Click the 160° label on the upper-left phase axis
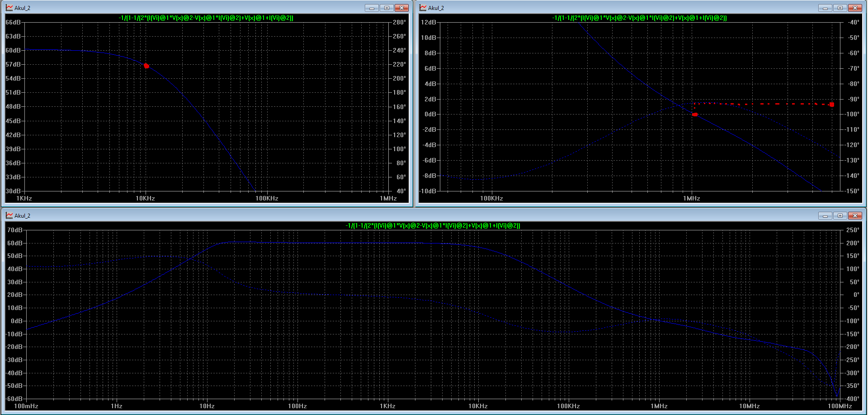 coord(399,107)
